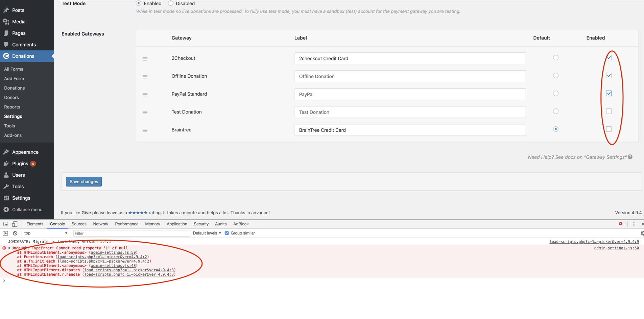The width and height of the screenshot is (644, 319).
Task: Click the Save changes button
Action: 84,181
